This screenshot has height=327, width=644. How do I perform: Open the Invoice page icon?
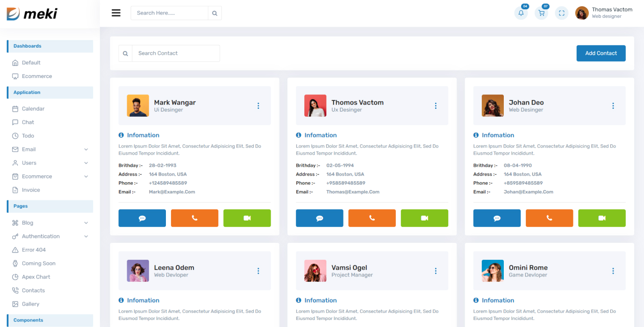click(x=15, y=190)
